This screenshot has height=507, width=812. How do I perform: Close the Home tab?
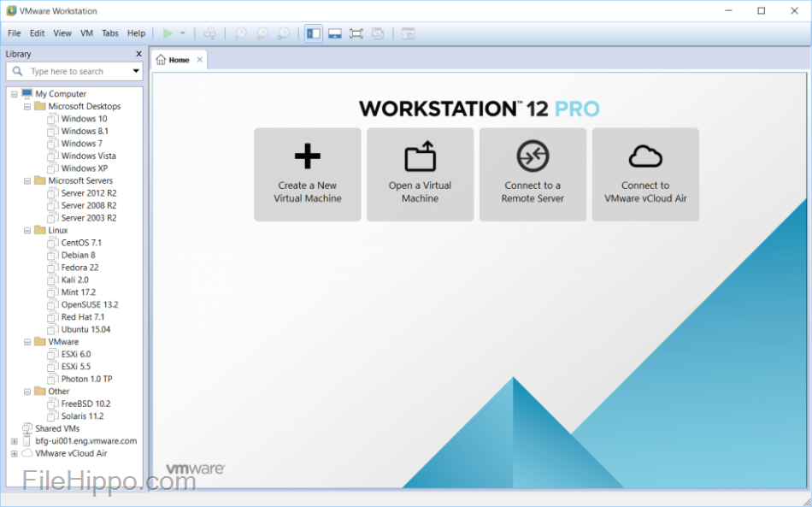(199, 60)
